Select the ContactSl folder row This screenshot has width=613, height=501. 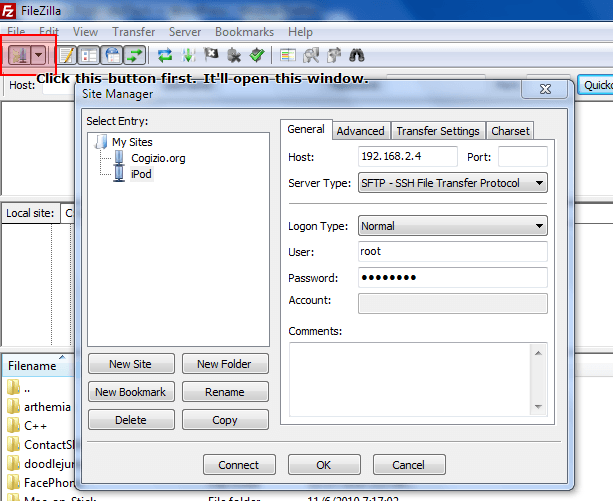pyautogui.click(x=39, y=445)
